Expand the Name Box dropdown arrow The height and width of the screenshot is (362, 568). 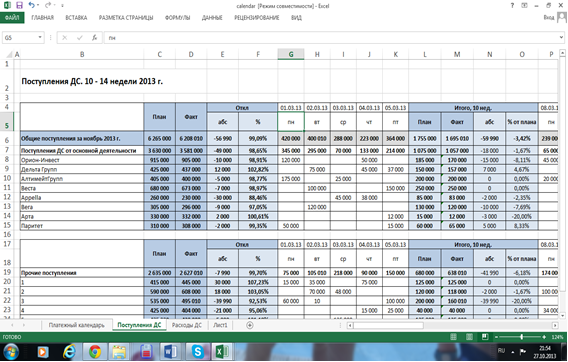[40, 38]
